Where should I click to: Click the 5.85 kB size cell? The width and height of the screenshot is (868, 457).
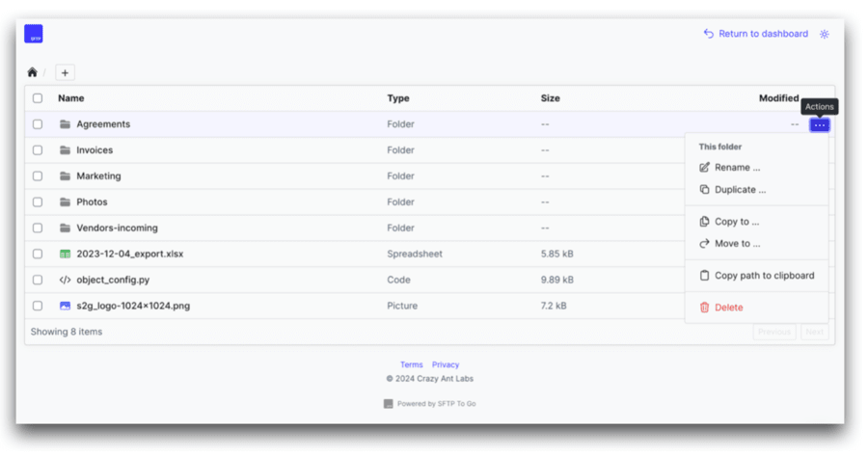[x=556, y=254]
